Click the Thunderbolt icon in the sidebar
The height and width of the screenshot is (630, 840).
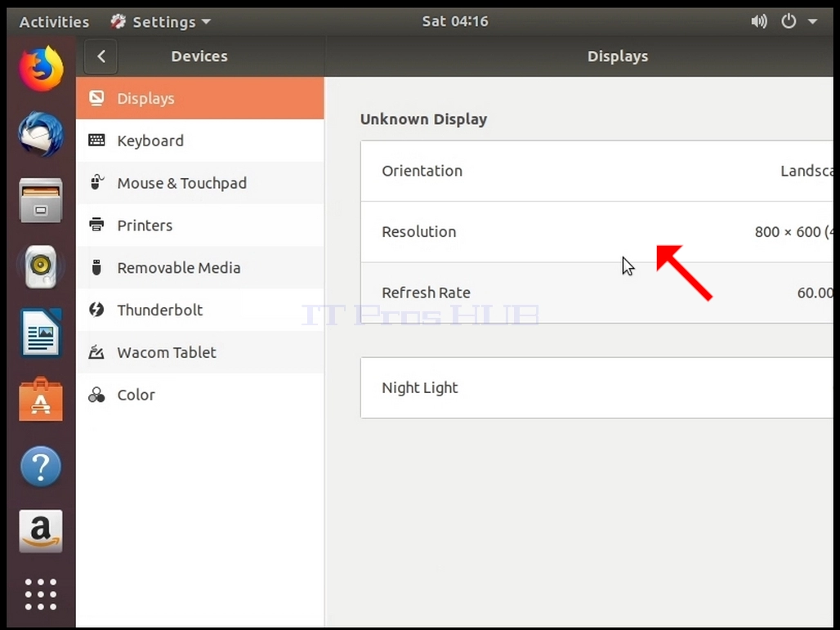click(x=96, y=309)
